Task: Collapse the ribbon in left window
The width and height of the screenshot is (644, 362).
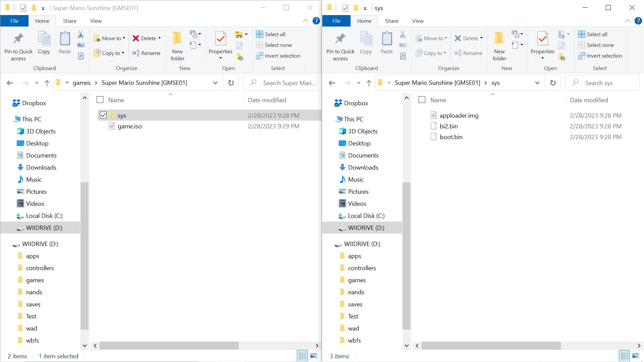Action: 305,21
